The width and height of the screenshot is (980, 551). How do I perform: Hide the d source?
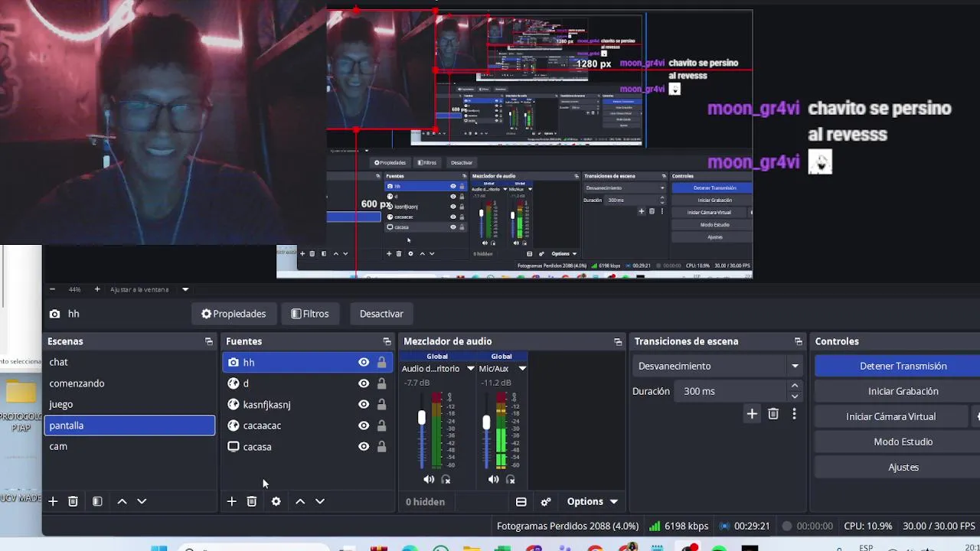point(364,383)
